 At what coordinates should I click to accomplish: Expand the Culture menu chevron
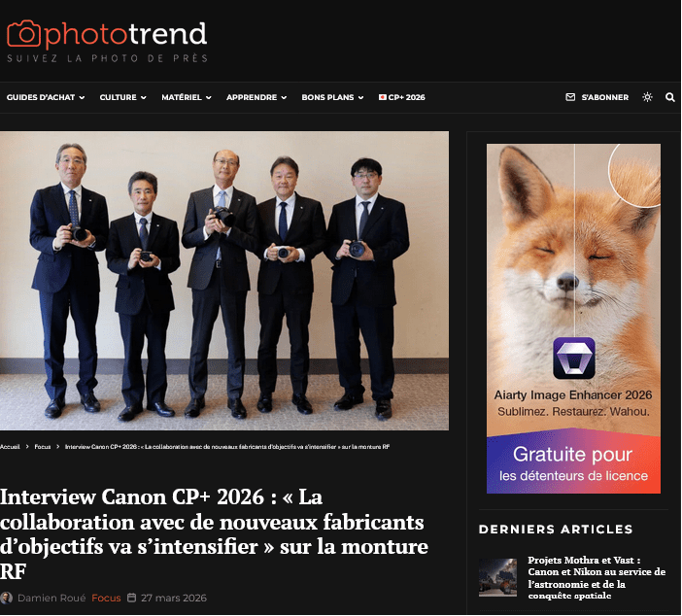144,97
